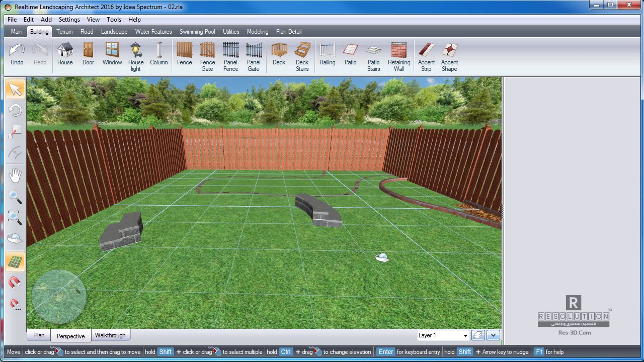Open the File menu
Viewport: 644px width, 362px height.
[x=12, y=20]
